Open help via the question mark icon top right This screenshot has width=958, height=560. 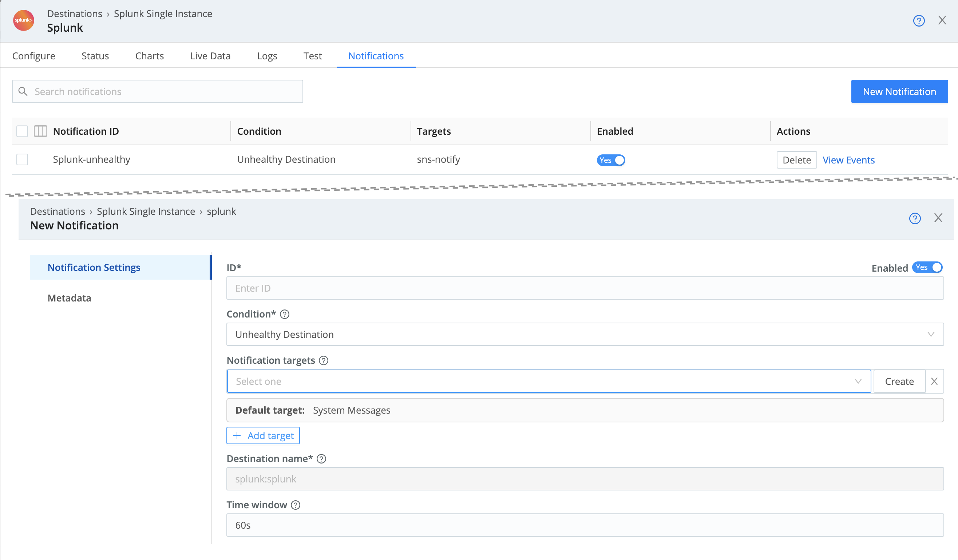919,21
